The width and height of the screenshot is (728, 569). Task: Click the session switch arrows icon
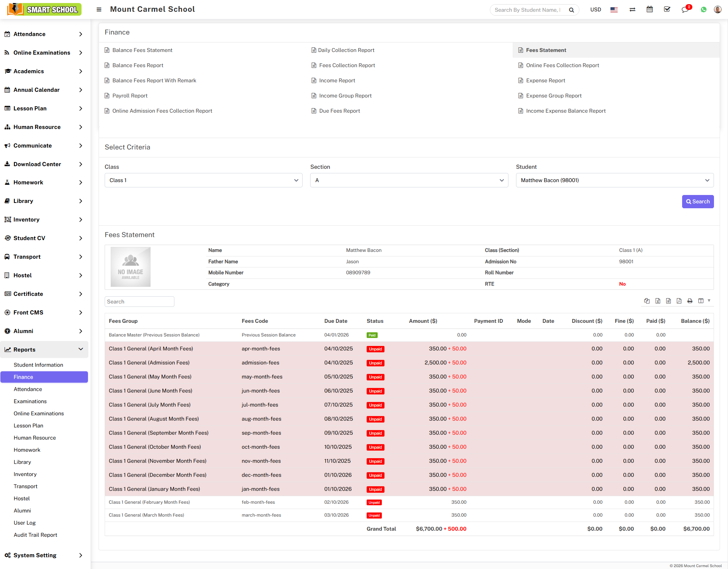click(632, 9)
